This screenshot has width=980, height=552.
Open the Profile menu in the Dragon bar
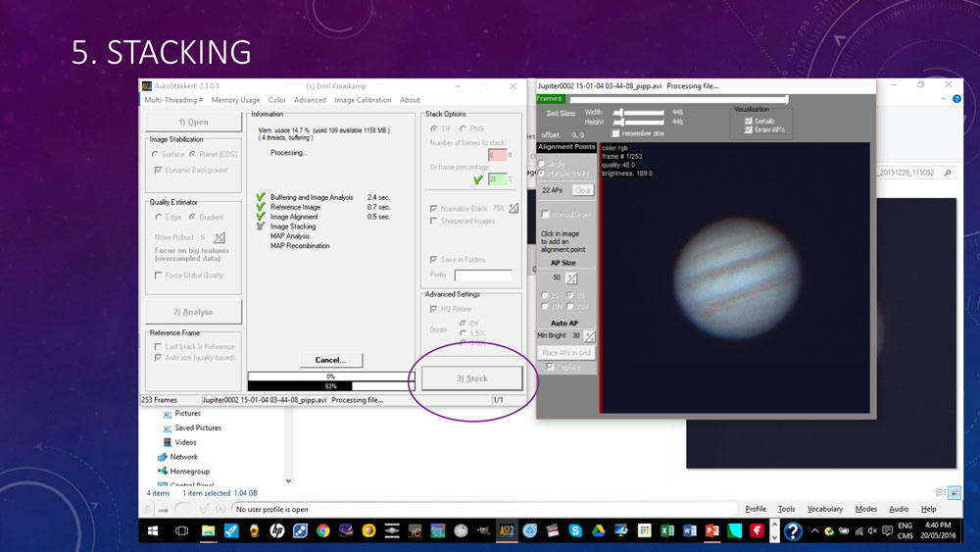click(756, 509)
